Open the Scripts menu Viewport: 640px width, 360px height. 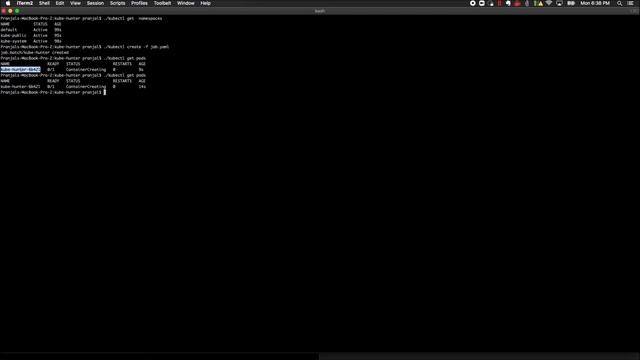[x=118, y=3]
